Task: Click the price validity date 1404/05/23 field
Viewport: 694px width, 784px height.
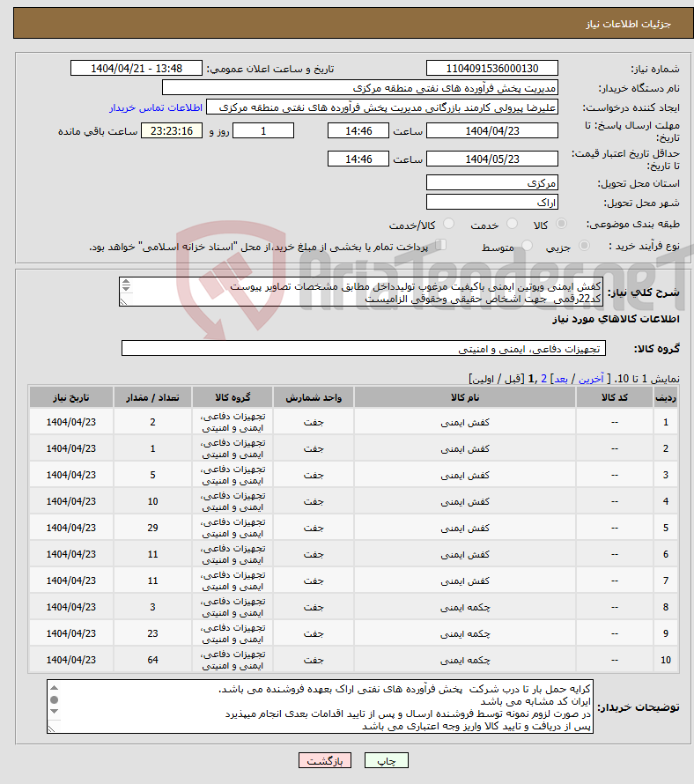Action: pyautogui.click(x=492, y=159)
